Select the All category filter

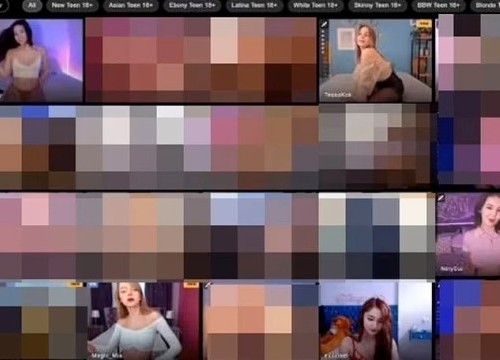[32, 5]
